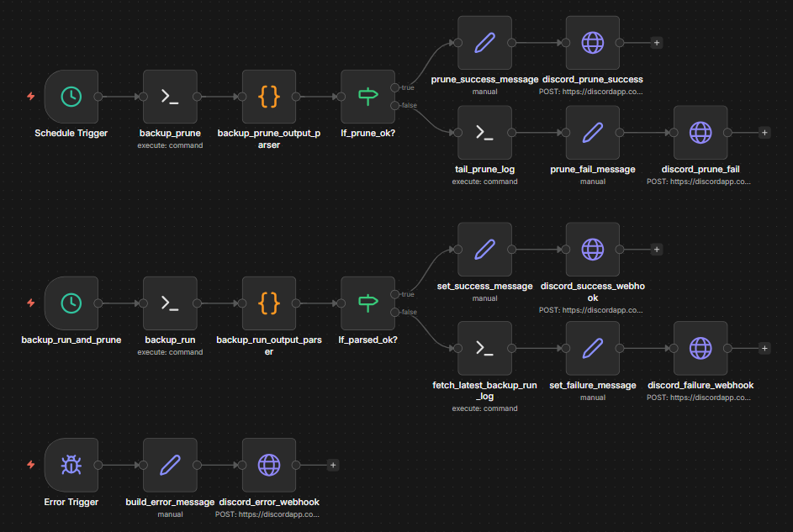
Task: Click the backup_run_and_prune schedule node
Action: pos(71,303)
